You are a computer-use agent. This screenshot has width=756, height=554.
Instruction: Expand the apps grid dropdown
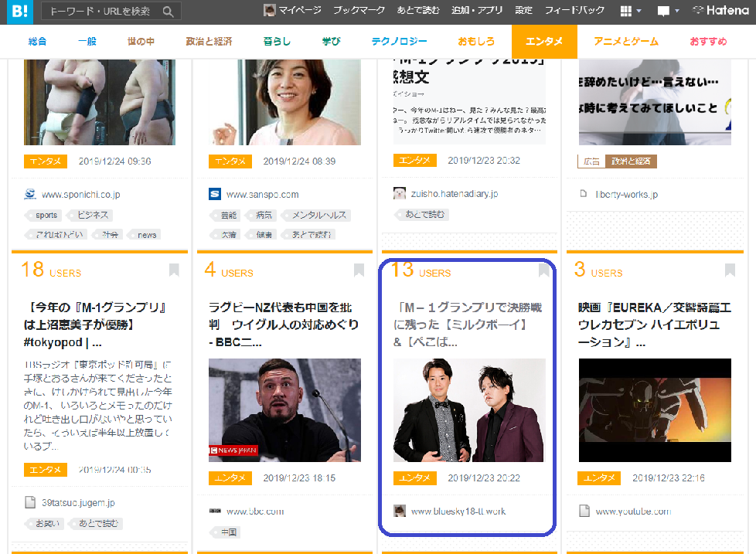630,11
